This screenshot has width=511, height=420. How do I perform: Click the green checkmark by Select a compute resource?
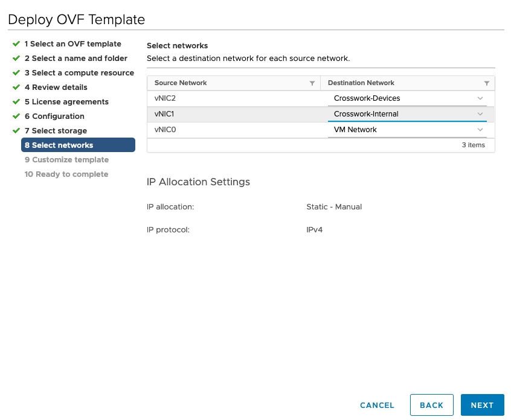[16, 72]
